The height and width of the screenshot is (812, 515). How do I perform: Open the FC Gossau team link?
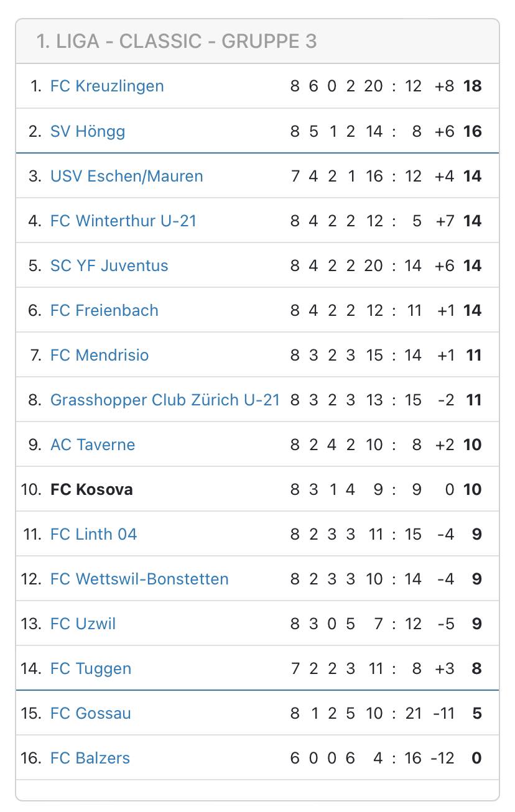click(91, 713)
